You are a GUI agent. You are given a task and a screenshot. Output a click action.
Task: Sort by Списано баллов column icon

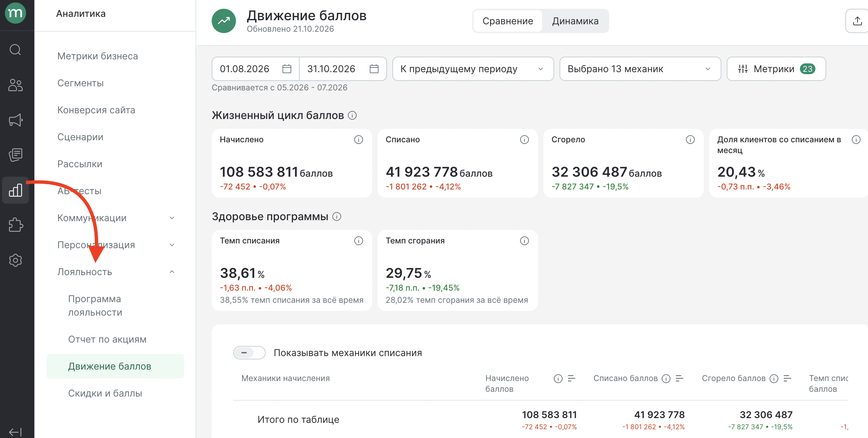(x=680, y=379)
